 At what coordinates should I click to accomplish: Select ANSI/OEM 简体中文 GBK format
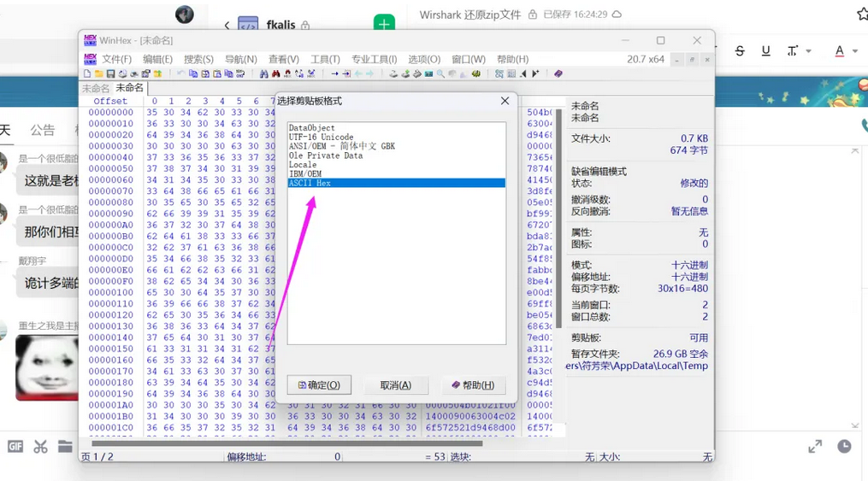396,146
